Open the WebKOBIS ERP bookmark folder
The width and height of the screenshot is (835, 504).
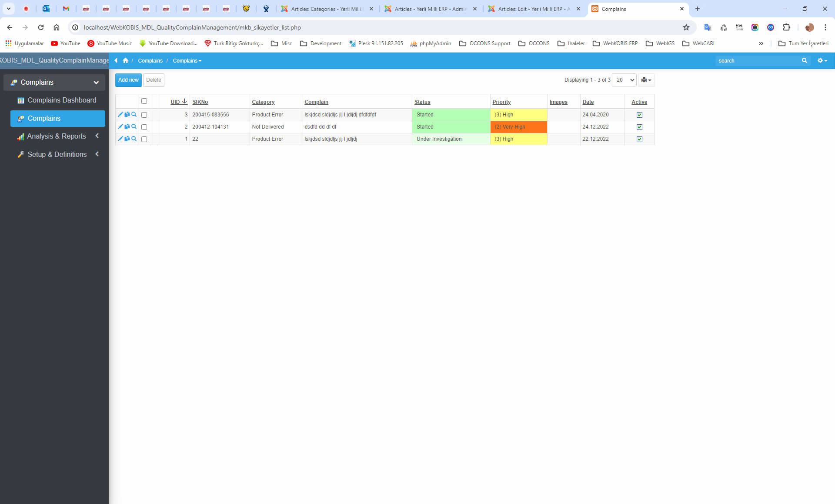[x=615, y=43]
